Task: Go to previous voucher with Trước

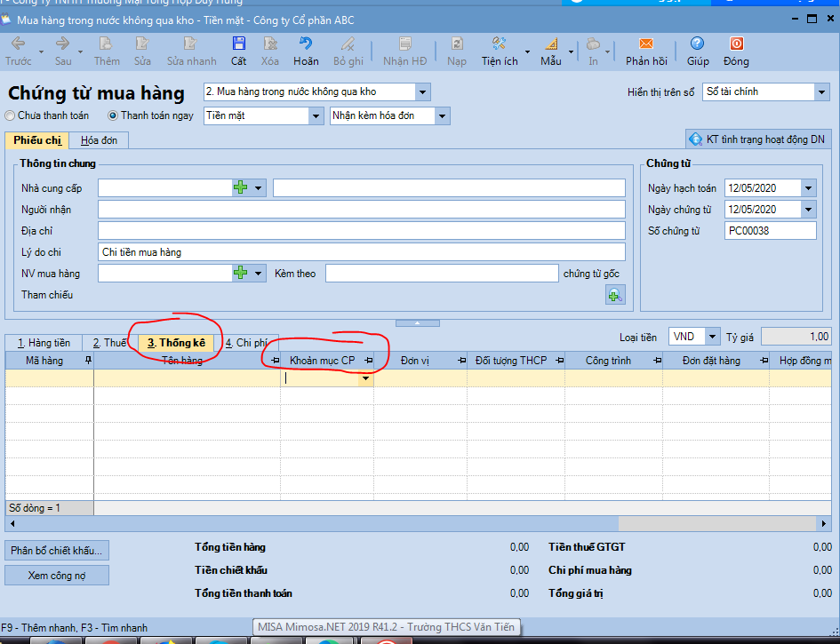Action: [x=18, y=52]
